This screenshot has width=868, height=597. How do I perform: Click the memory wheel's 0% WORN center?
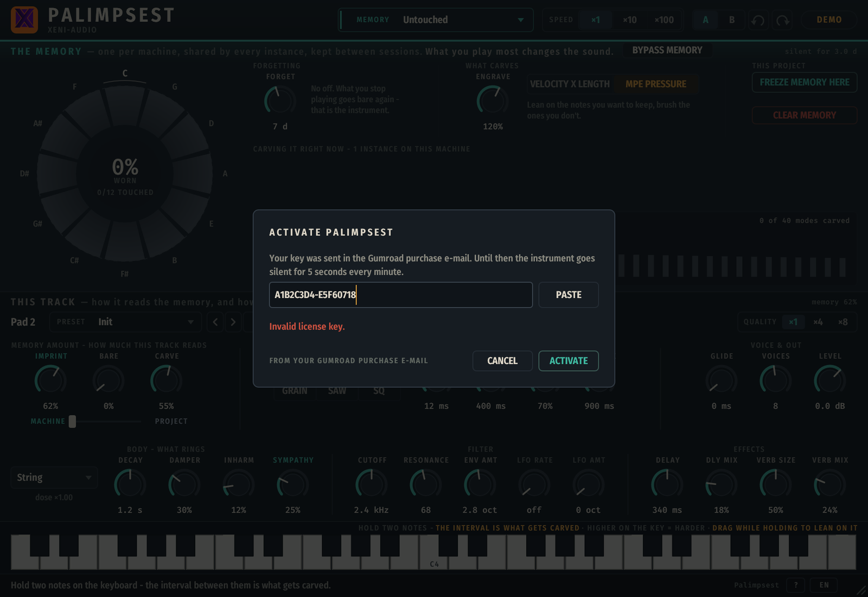(125, 174)
